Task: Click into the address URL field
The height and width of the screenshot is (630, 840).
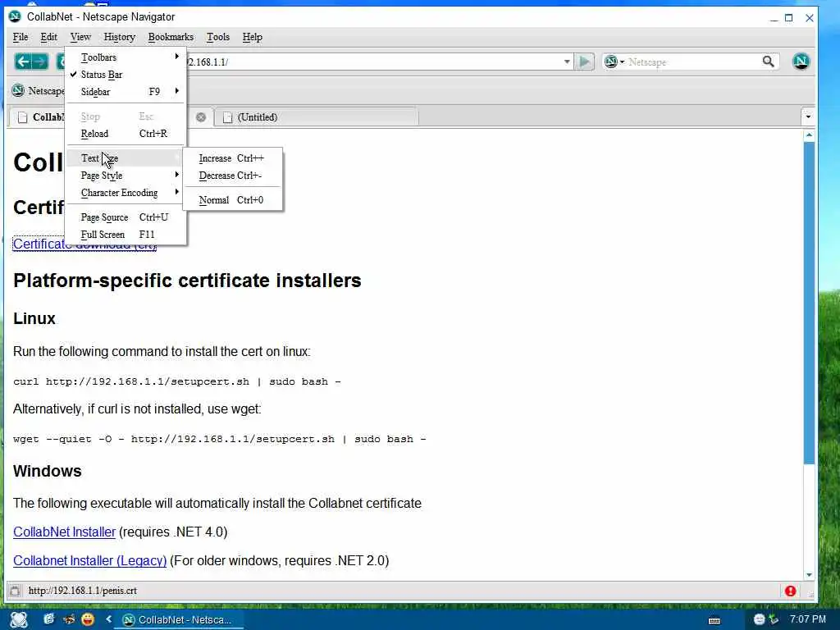Action: pos(375,62)
